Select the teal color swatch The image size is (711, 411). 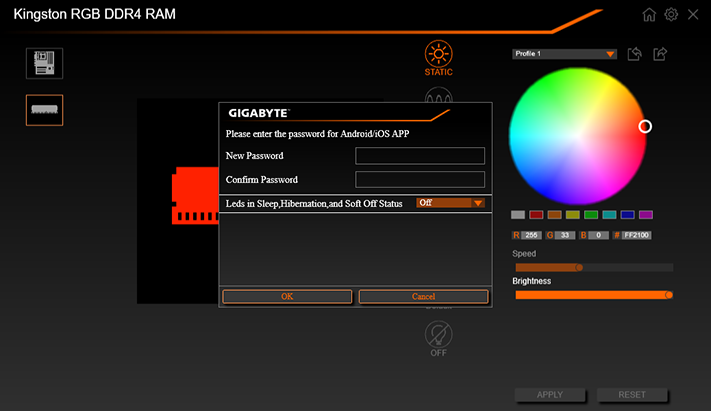tap(609, 215)
